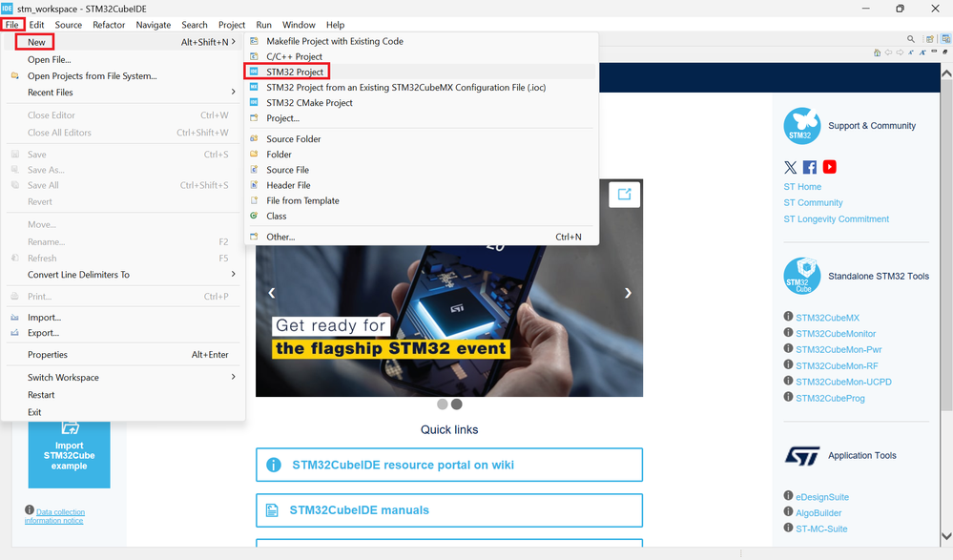Screen dimensions: 953x560
Task: Click the STM32Cube Standalone Tools icon
Action: [x=801, y=276]
